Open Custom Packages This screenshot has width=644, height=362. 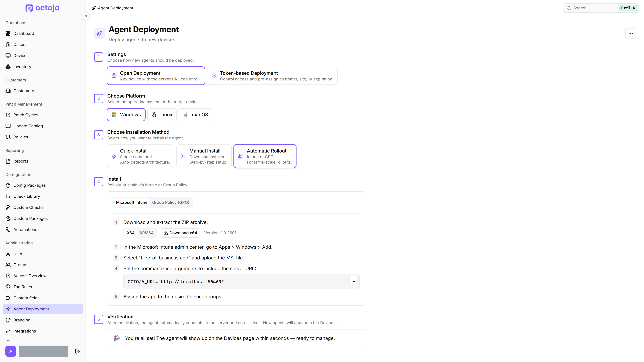pos(43,218)
